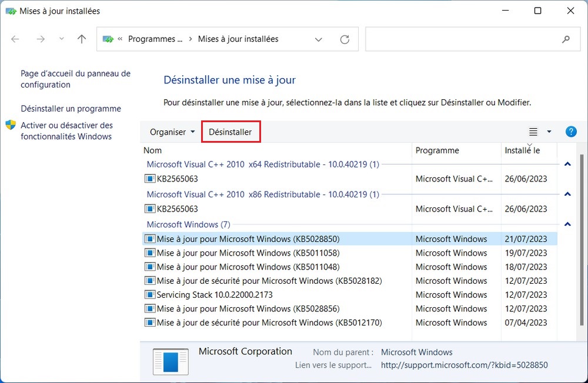Click Programmes in the breadcrumb path

click(155, 39)
